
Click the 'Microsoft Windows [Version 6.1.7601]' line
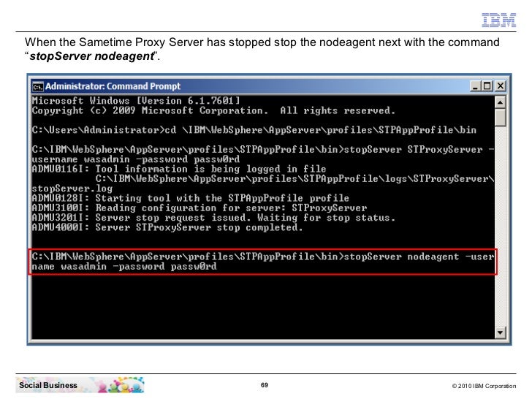click(x=136, y=101)
